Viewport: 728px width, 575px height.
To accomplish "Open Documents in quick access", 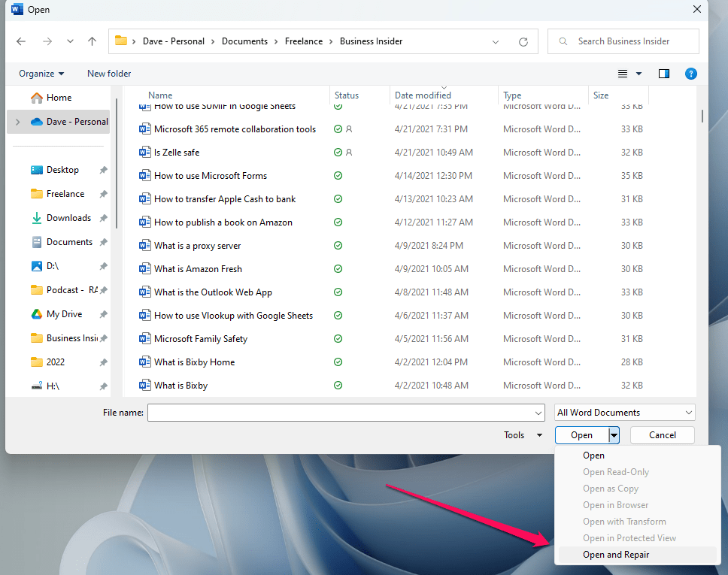I will click(x=69, y=242).
